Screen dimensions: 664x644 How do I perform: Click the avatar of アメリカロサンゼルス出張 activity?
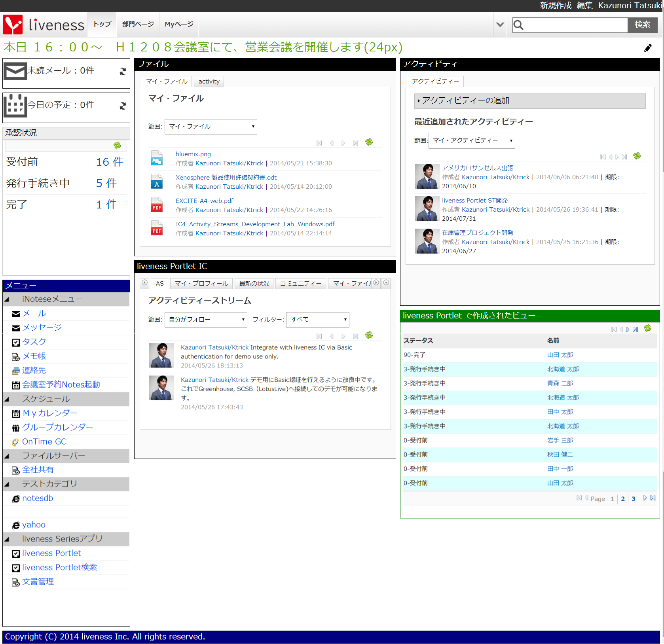click(x=427, y=176)
